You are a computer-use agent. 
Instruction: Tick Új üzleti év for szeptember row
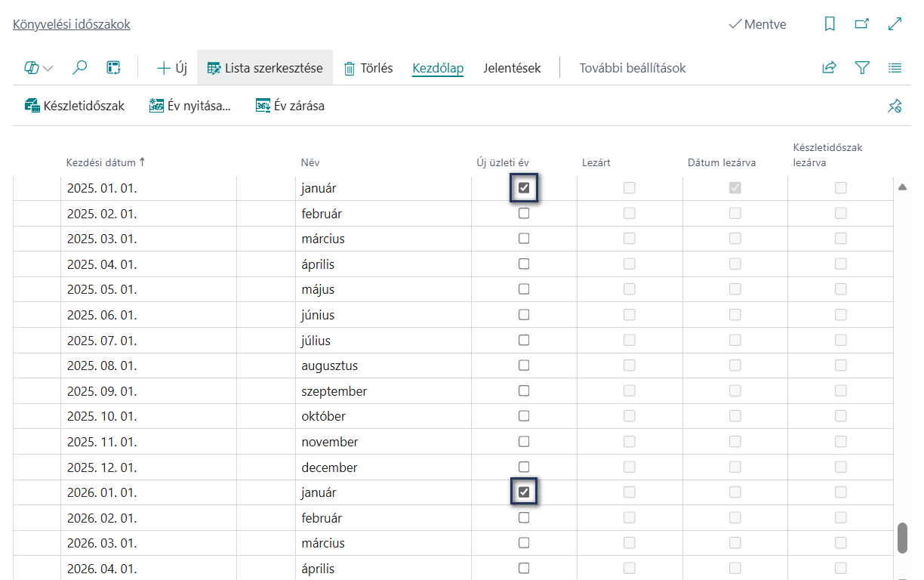click(x=524, y=391)
